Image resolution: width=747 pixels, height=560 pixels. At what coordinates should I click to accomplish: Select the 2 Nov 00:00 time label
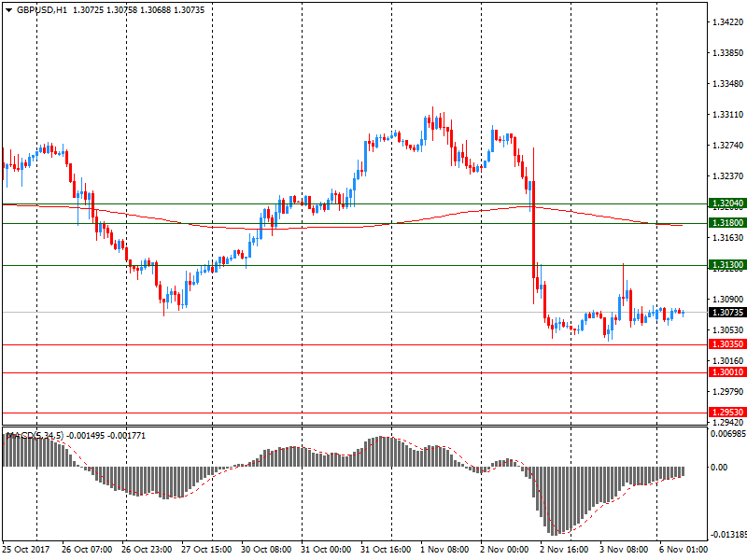click(x=504, y=550)
